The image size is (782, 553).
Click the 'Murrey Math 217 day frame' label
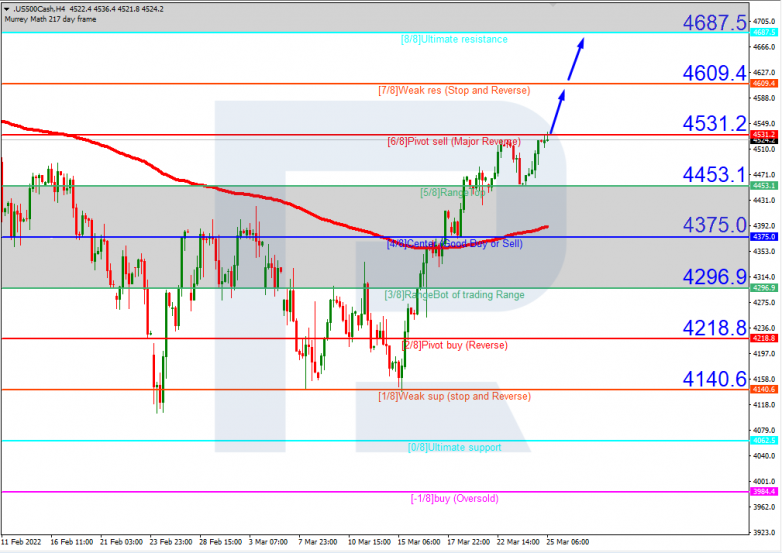click(50, 19)
